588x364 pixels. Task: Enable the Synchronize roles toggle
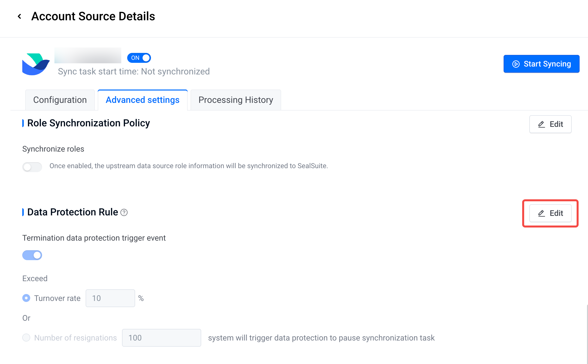tap(32, 167)
